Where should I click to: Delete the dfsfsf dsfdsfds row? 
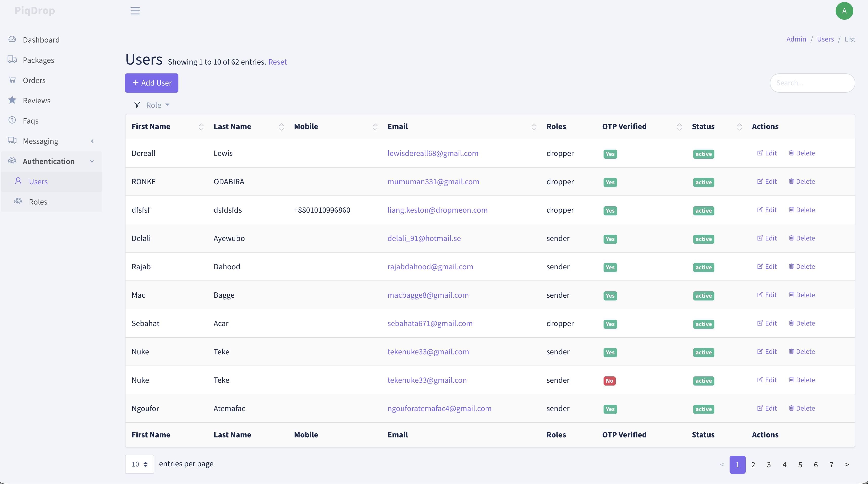(x=802, y=210)
